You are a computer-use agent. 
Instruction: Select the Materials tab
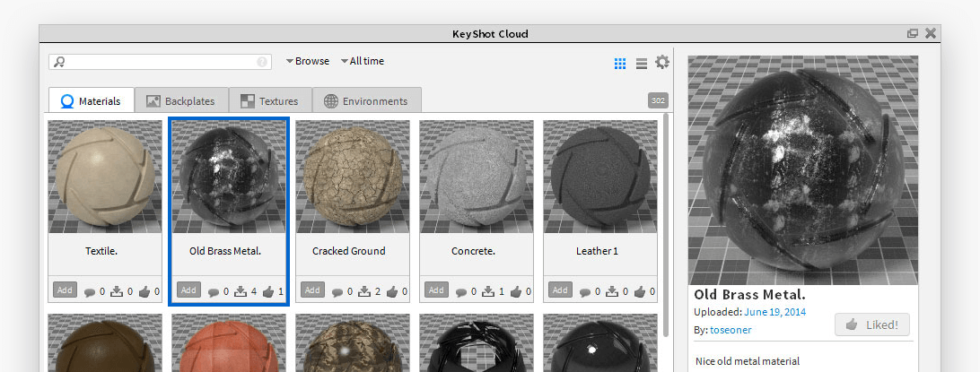click(92, 100)
